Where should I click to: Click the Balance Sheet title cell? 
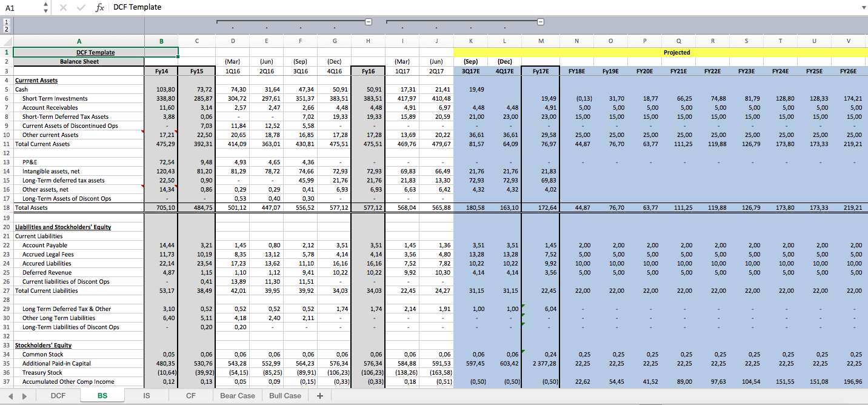79,61
